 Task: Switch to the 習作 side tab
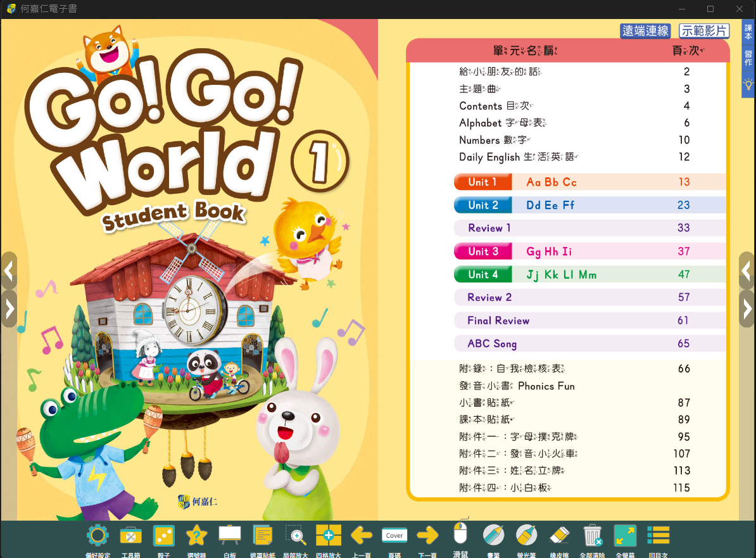click(748, 58)
